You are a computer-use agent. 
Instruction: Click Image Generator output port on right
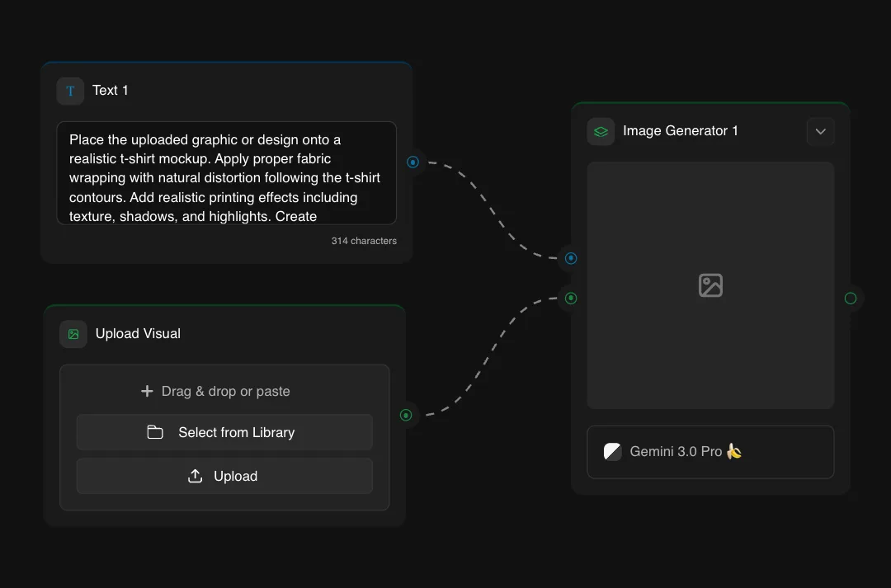(x=851, y=298)
